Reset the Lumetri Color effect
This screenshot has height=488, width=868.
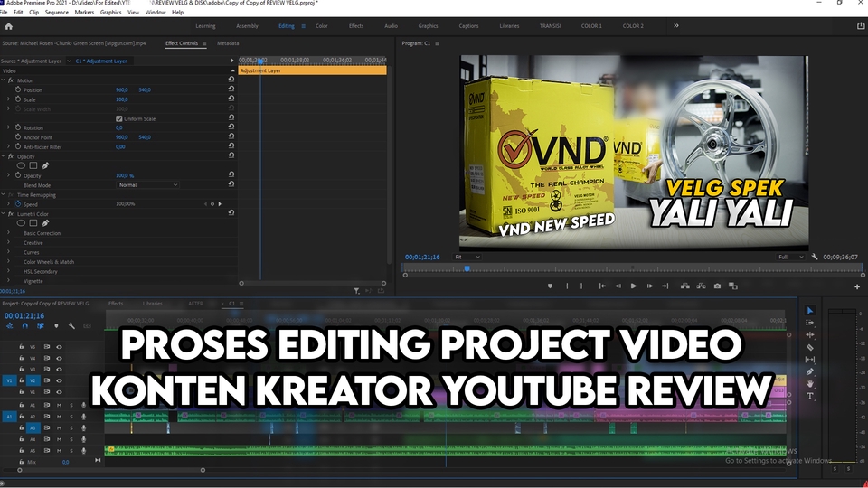tap(231, 212)
